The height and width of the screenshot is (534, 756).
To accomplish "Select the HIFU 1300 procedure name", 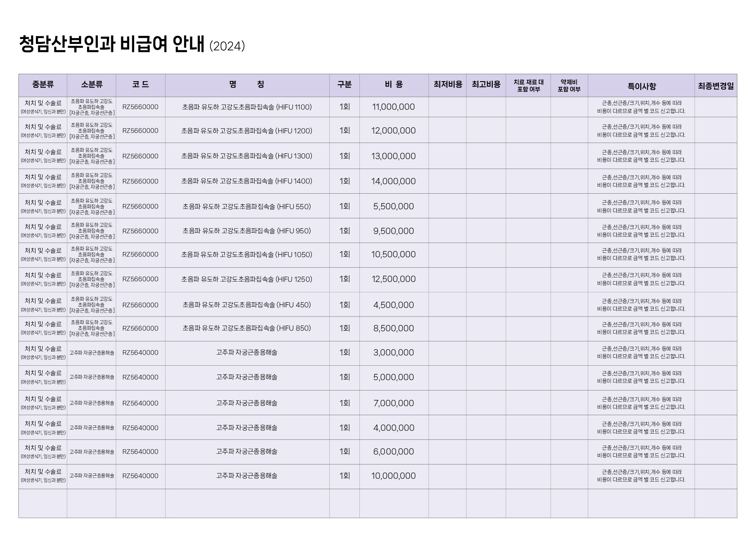I will click(247, 156).
